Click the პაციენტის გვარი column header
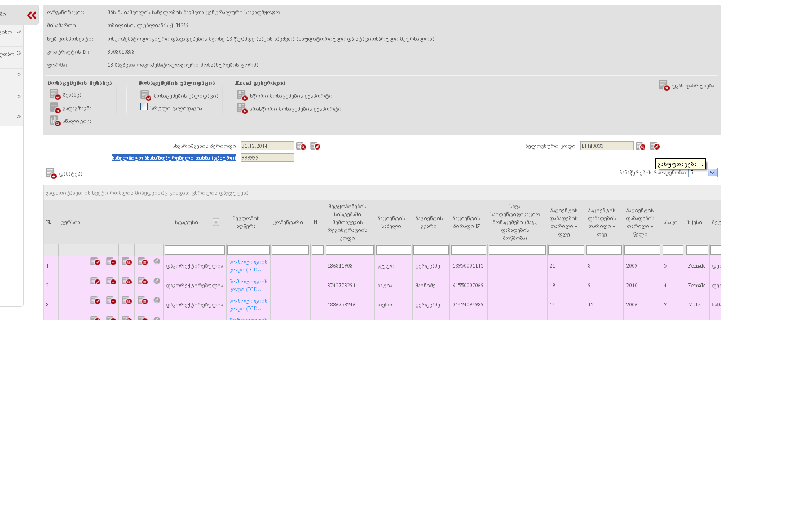 coord(429,222)
